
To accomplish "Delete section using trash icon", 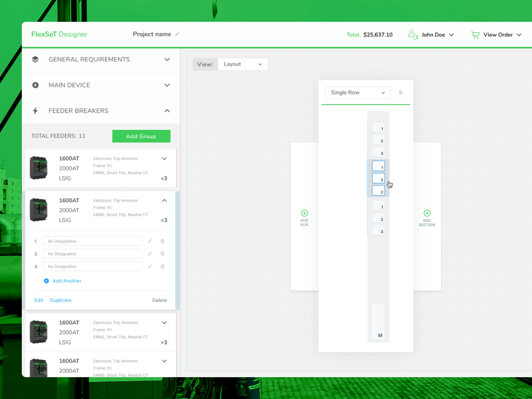I will coord(401,92).
